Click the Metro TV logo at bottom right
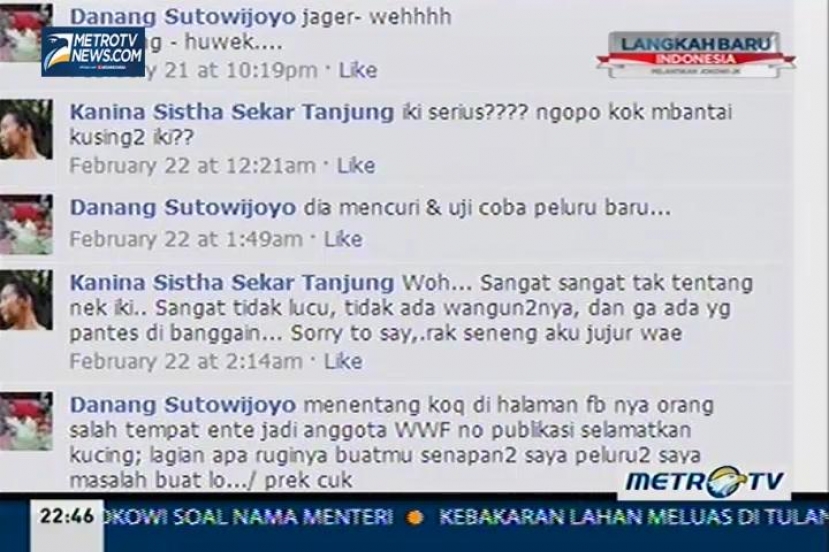The height and width of the screenshot is (552, 829). tap(704, 482)
